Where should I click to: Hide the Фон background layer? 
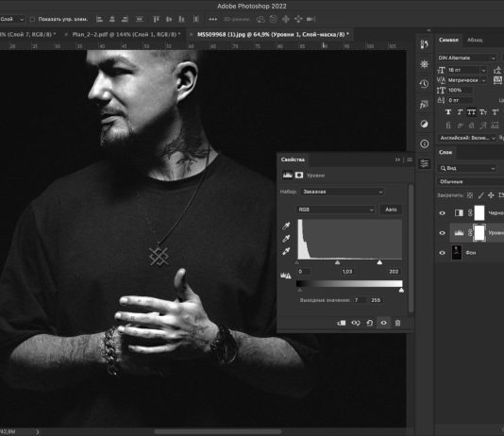point(443,253)
